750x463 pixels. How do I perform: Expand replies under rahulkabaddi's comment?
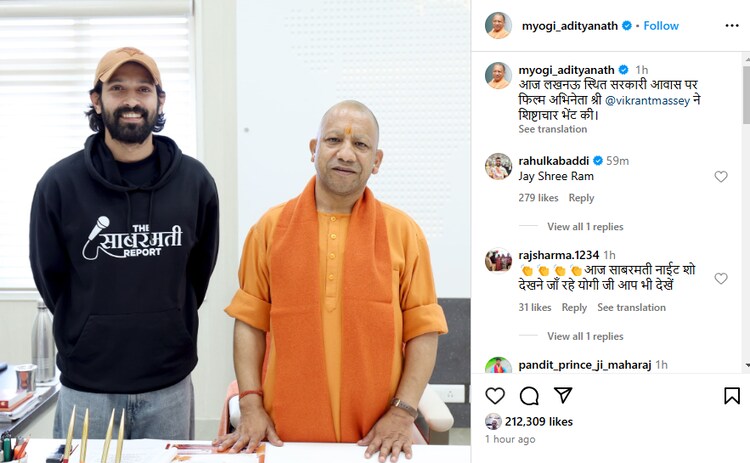[x=585, y=227]
